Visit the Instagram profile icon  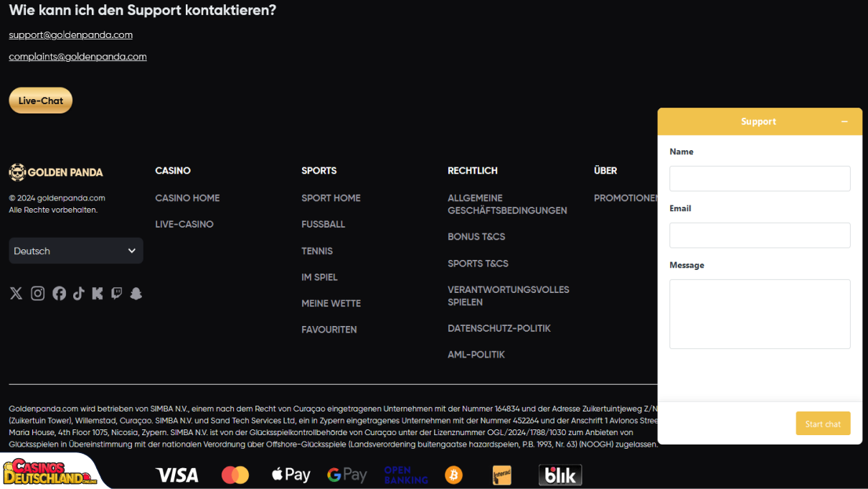(38, 293)
